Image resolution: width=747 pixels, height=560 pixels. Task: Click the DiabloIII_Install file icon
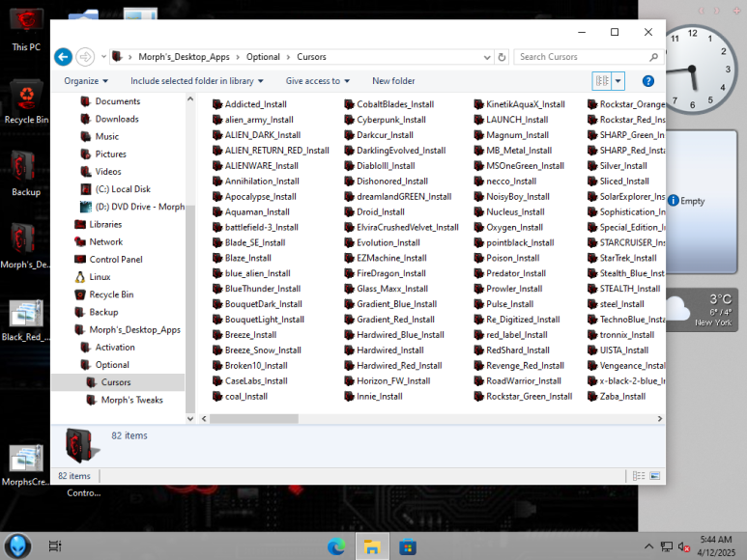[349, 165]
